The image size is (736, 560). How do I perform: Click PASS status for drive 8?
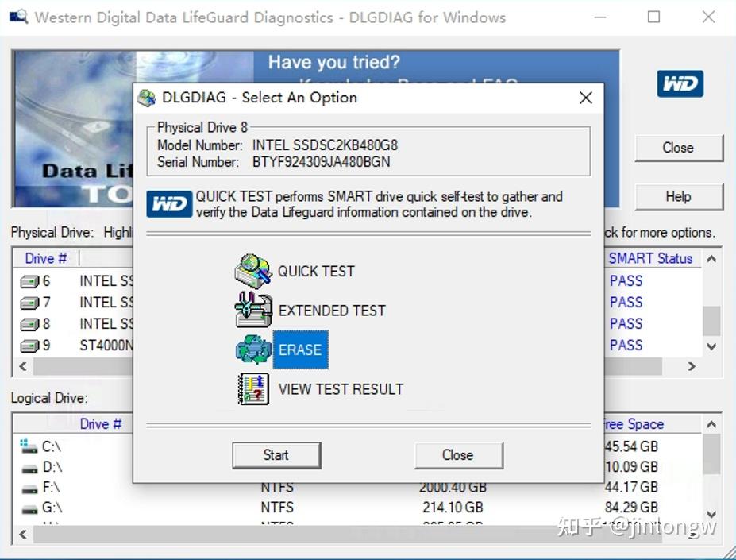pos(626,324)
